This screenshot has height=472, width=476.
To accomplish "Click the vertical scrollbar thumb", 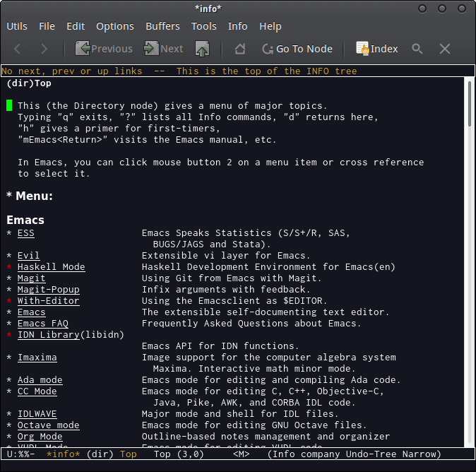I will tap(470, 104).
